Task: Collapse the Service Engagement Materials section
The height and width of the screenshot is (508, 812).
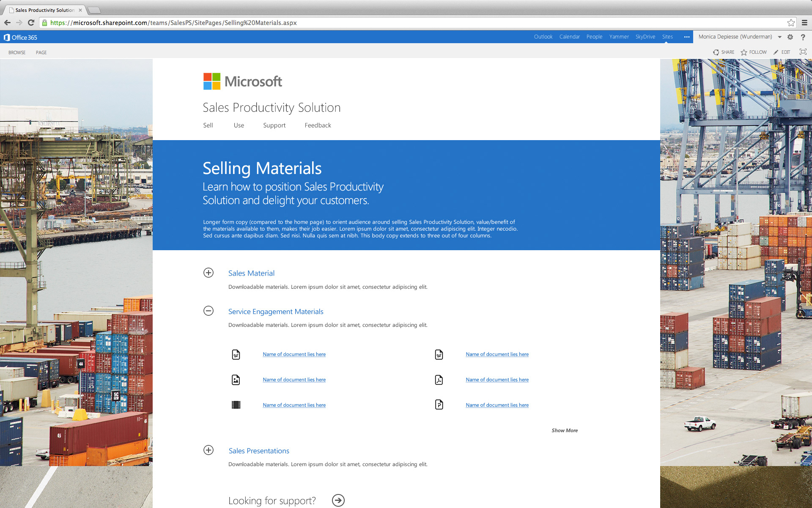Action: (x=208, y=311)
